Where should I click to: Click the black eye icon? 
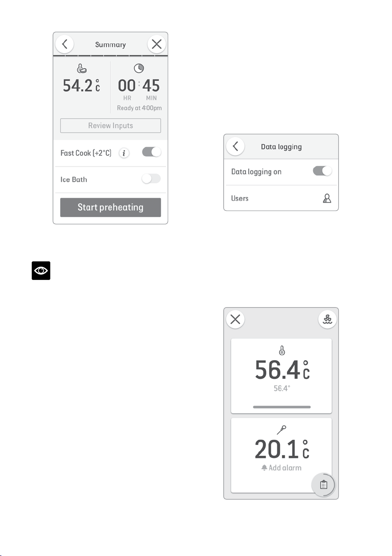click(x=41, y=271)
